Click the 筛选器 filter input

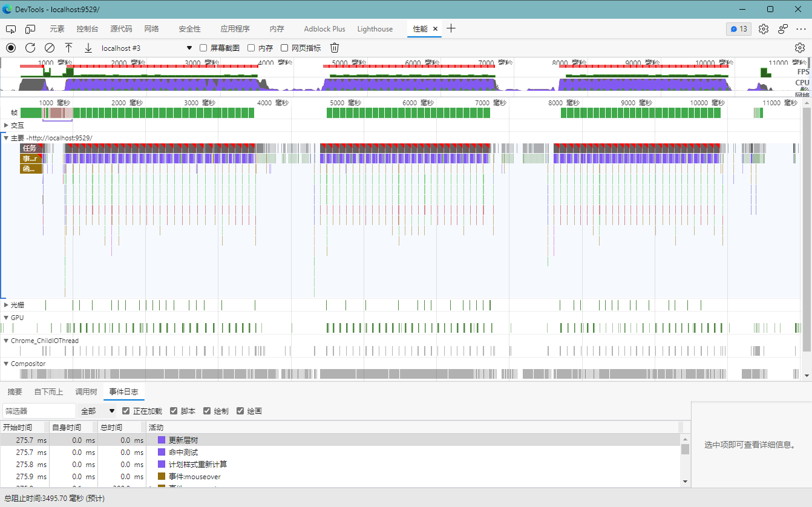click(x=39, y=411)
